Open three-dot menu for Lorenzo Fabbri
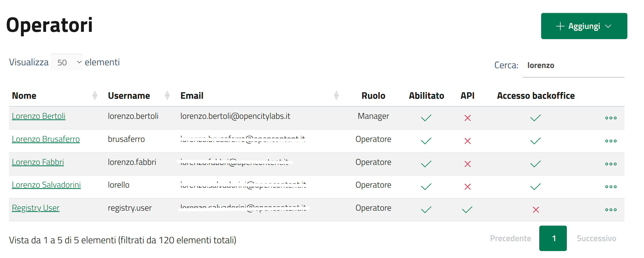Screen dimensions: 644x258 [611, 164]
